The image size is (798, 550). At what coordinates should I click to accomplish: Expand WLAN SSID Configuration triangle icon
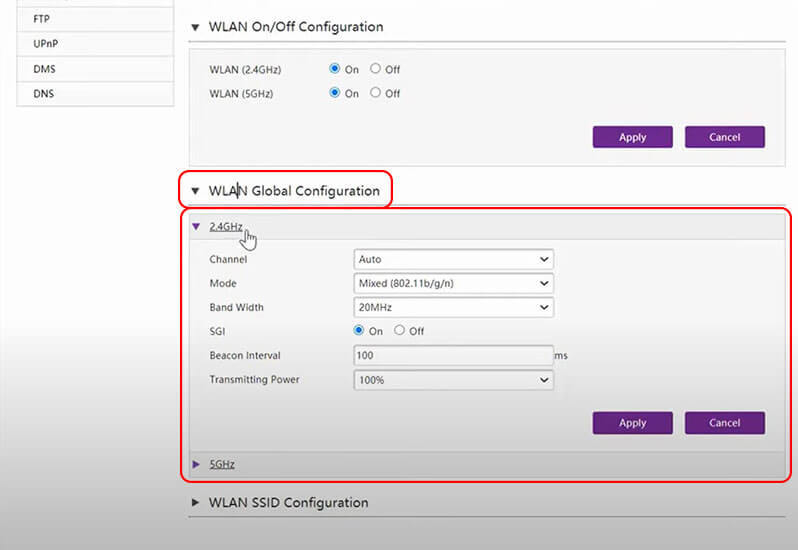(x=195, y=503)
